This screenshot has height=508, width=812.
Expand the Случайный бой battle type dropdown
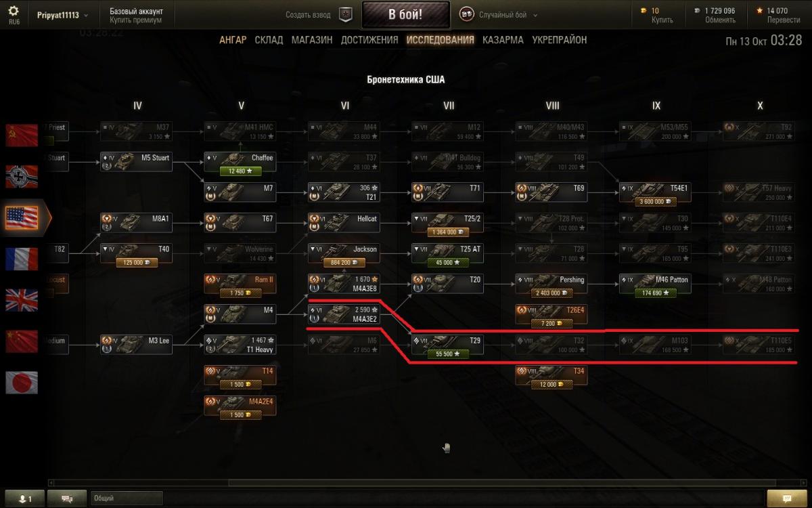[535, 15]
